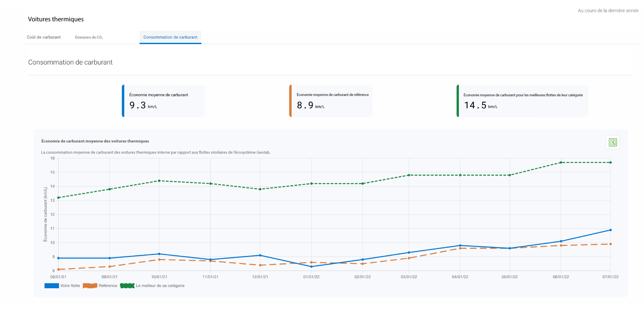Click the 14.5 km/L best fleets card

coord(522,101)
